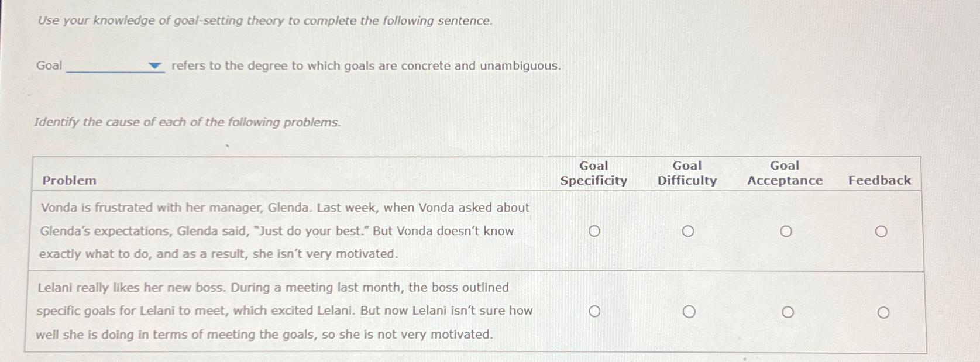The height and width of the screenshot is (362, 980).
Task: Click the Vonda and Glenda problem description
Action: [284, 231]
